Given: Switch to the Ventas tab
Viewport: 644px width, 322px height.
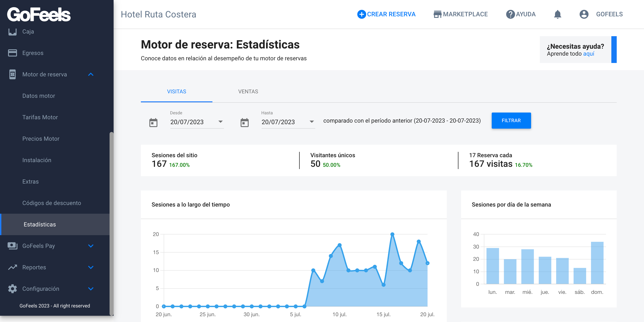Looking at the screenshot, I should 248,92.
